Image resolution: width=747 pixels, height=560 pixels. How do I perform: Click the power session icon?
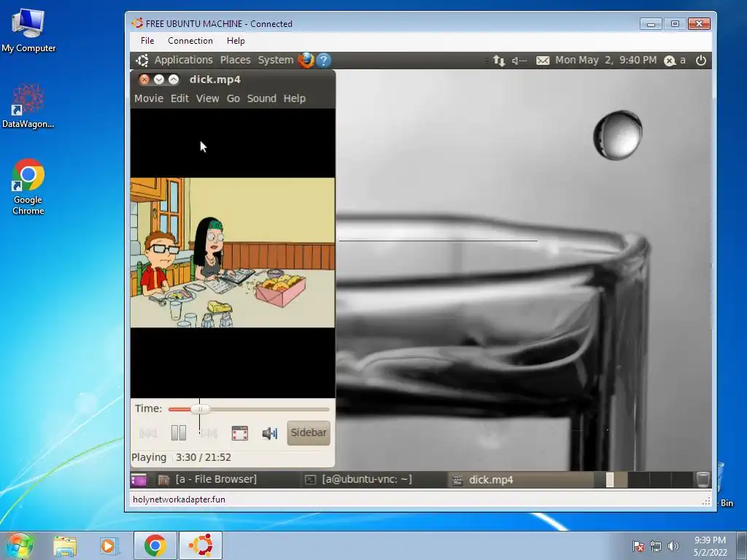[701, 61]
